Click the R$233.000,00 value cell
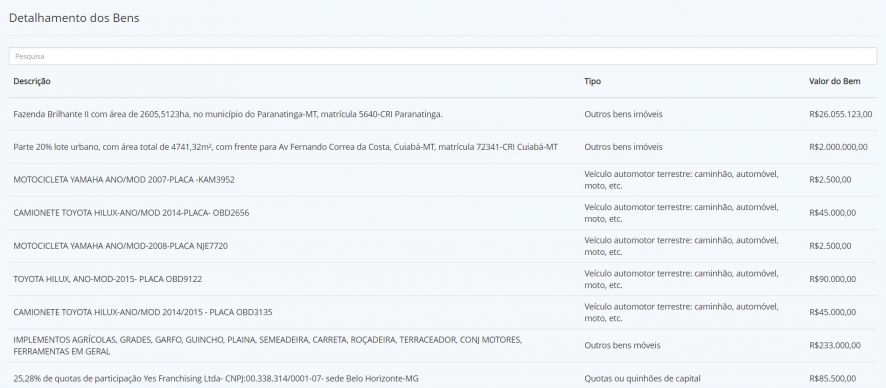 pos(835,345)
